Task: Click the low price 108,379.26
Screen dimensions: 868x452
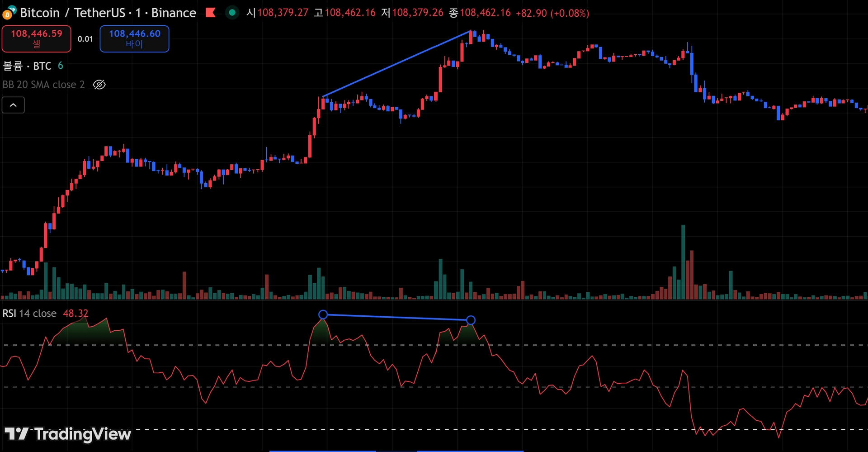Action: click(x=418, y=13)
